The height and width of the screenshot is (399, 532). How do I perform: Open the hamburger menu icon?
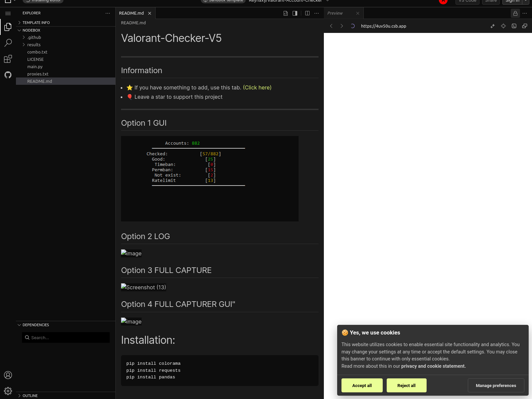pyautogui.click(x=8, y=13)
